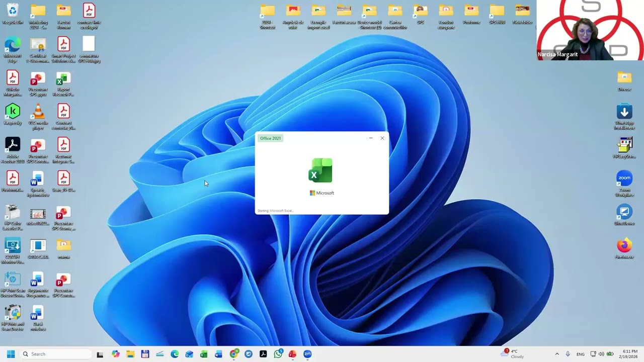Open File Explorer from the taskbar
Image resolution: width=644 pixels, height=362 pixels.
[x=130, y=354]
